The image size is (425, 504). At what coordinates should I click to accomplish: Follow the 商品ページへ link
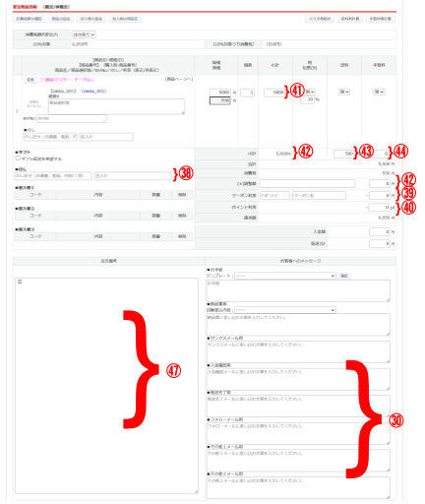pos(179,79)
